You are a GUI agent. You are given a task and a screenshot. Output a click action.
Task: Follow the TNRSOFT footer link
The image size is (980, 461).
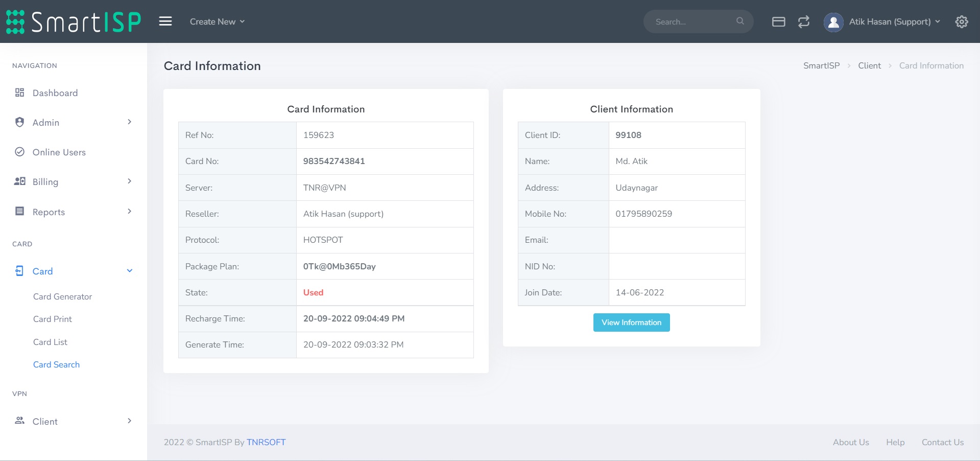point(266,442)
